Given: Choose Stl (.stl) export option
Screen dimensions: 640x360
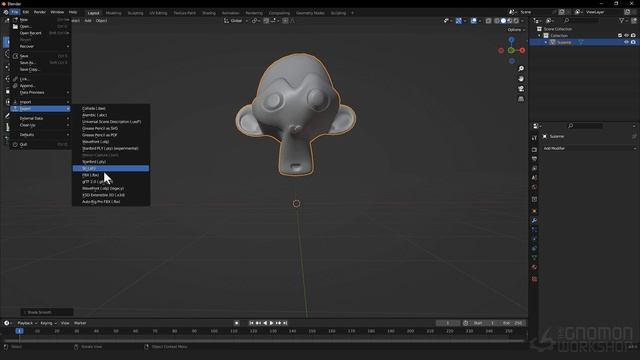Looking at the screenshot, I should 111,169.
